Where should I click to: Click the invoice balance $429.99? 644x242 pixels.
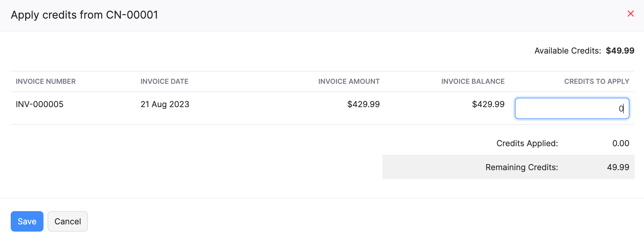(x=488, y=104)
